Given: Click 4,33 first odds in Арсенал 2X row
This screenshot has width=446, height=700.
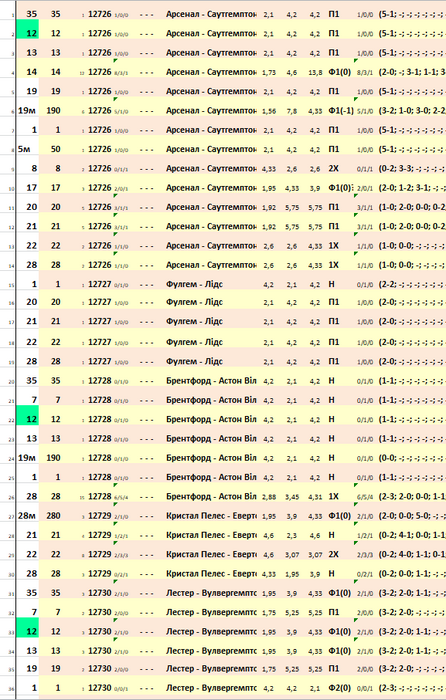Looking at the screenshot, I should pyautogui.click(x=269, y=169).
